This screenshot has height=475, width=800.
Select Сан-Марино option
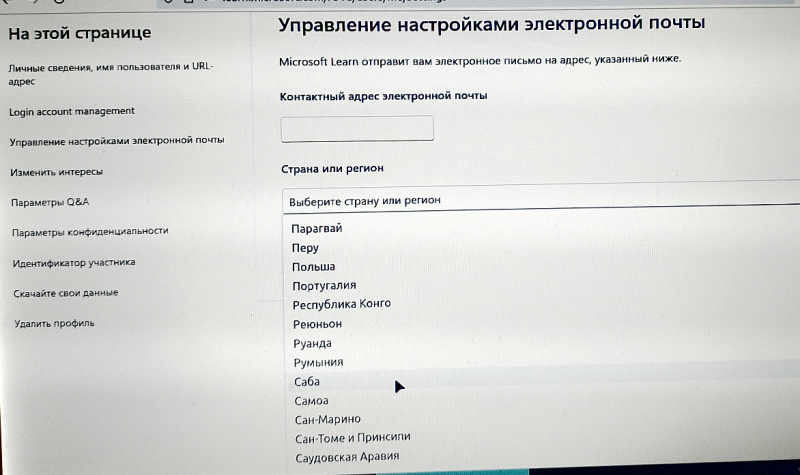(328, 419)
